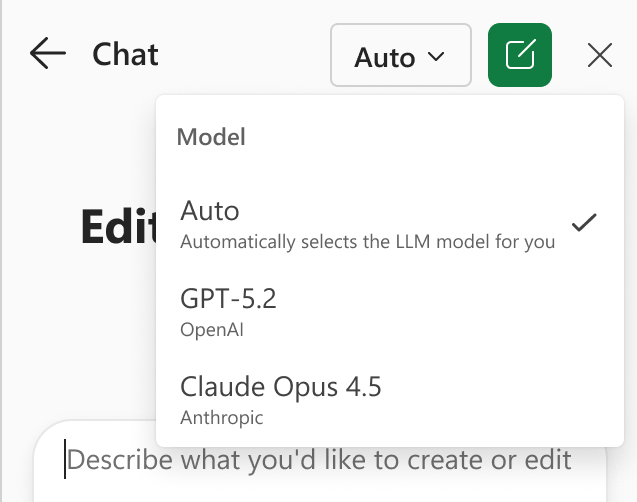
Task: Click the Chat panel title
Action: [x=125, y=54]
